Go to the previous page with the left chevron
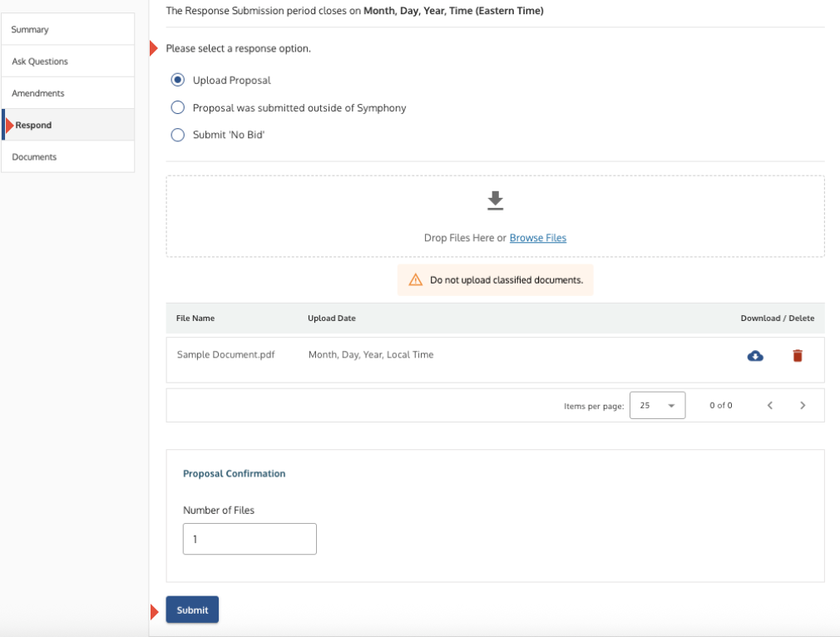Image resolution: width=840 pixels, height=637 pixels. (x=769, y=405)
